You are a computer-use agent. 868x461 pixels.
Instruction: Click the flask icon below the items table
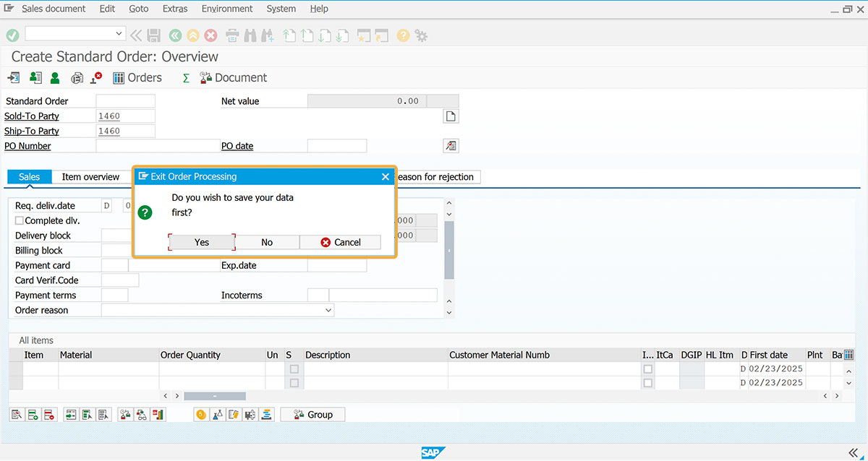pyautogui.click(x=217, y=415)
